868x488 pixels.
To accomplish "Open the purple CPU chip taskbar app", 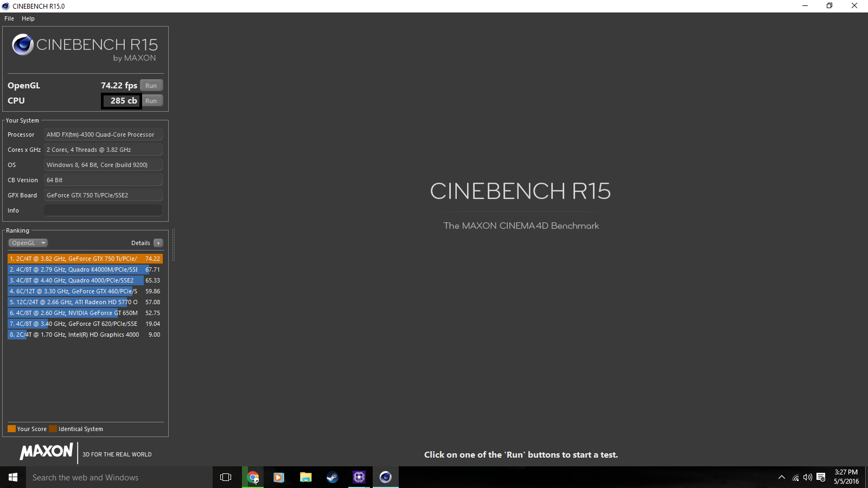I will tap(359, 477).
